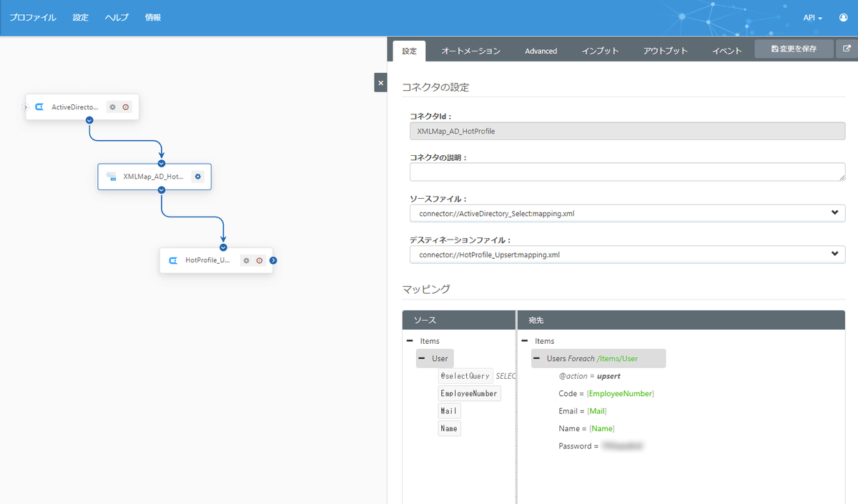The height and width of the screenshot is (504, 858).
Task: Click the Email = [Mail] mapping
Action: [583, 411]
